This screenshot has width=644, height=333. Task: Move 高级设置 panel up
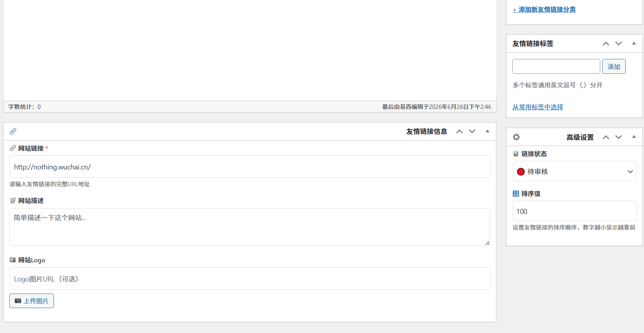tap(606, 137)
